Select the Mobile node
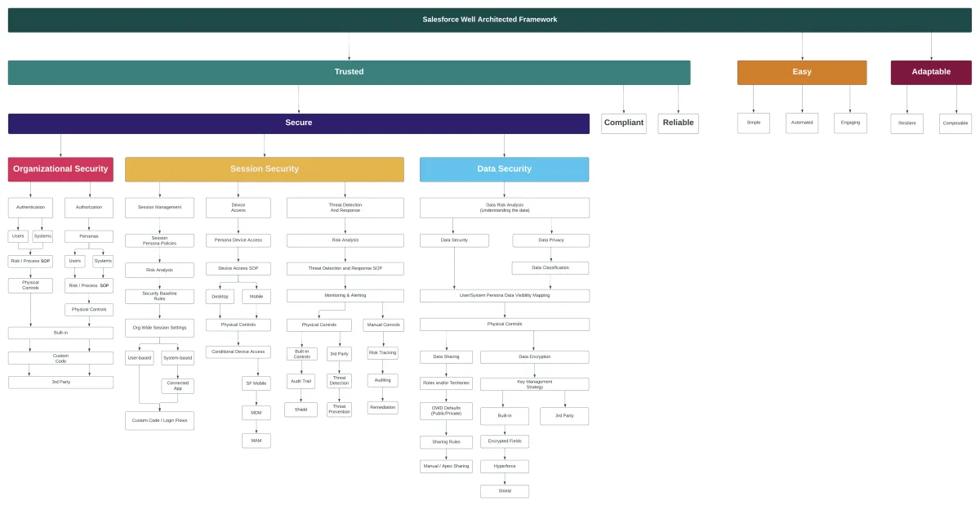Viewport: 980px width, 506px height. 256,297
